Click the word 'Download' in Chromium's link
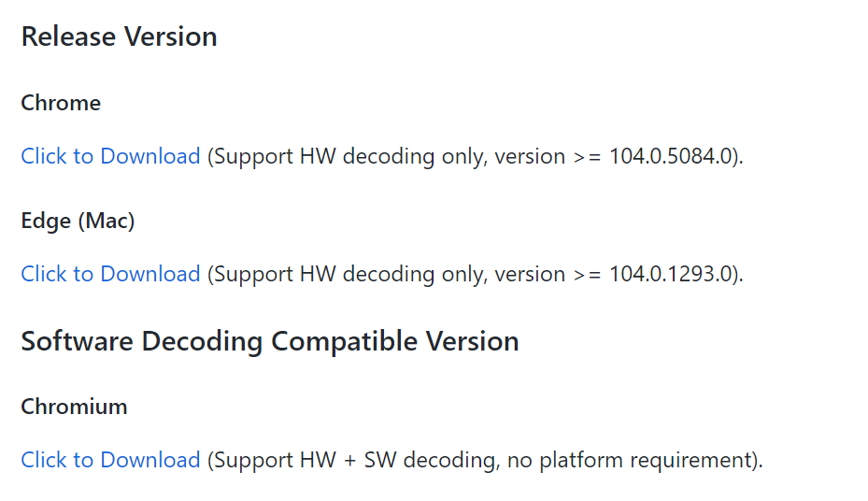 coord(150,460)
